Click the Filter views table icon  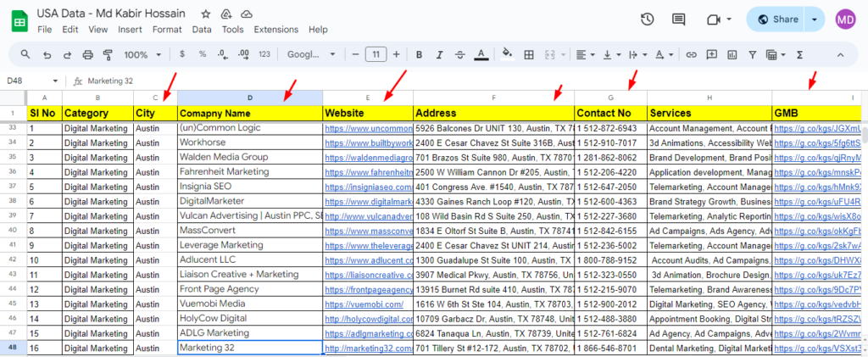tap(771, 54)
